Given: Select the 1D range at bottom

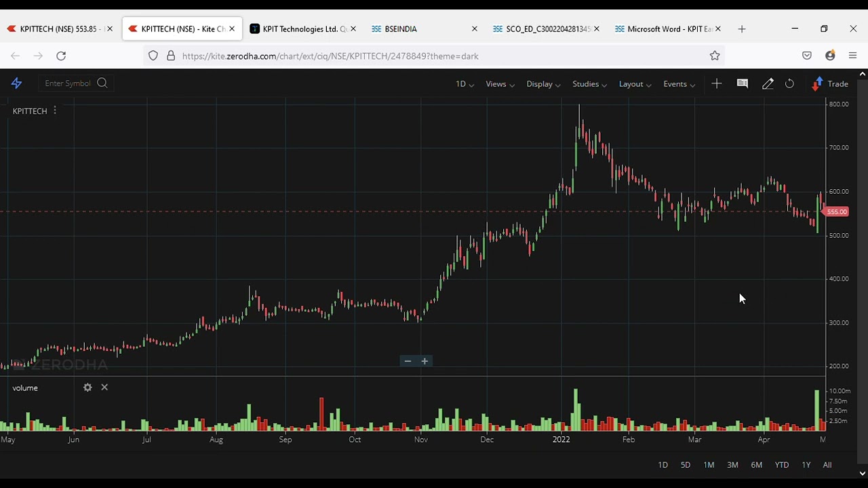Looking at the screenshot, I should click(663, 465).
